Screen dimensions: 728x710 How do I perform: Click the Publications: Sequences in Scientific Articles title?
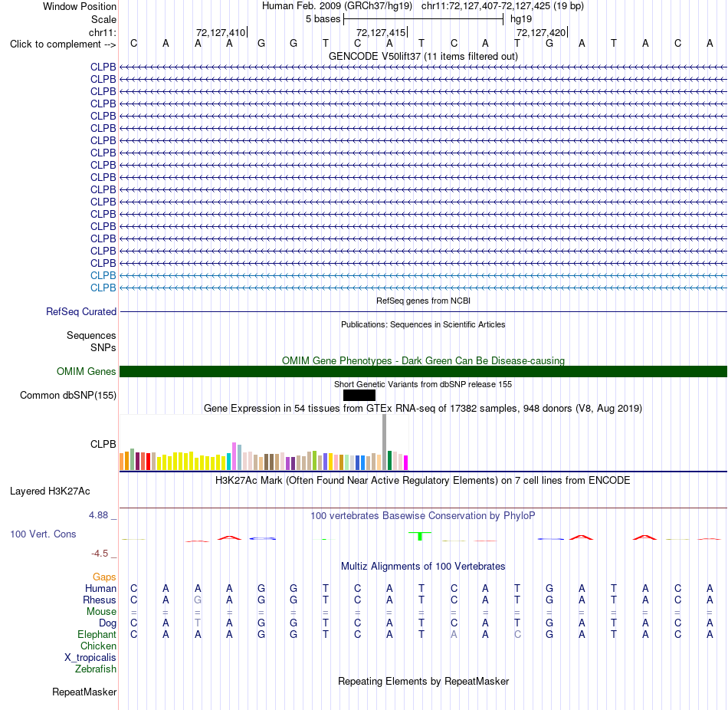click(x=423, y=324)
